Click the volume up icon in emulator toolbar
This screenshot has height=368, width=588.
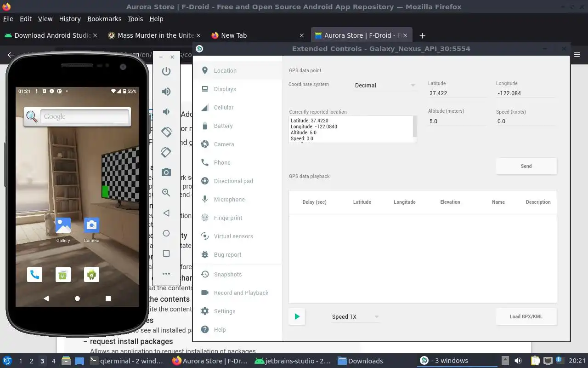click(166, 91)
